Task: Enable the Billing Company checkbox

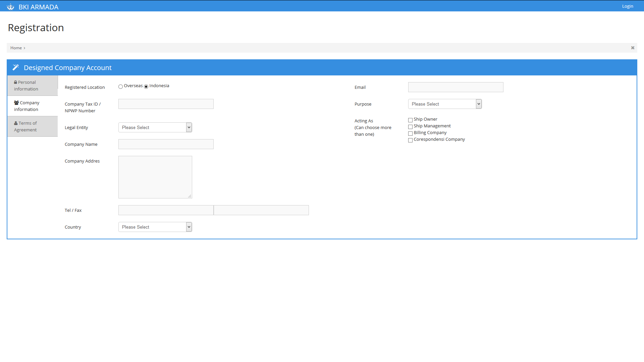Action: [x=410, y=133]
